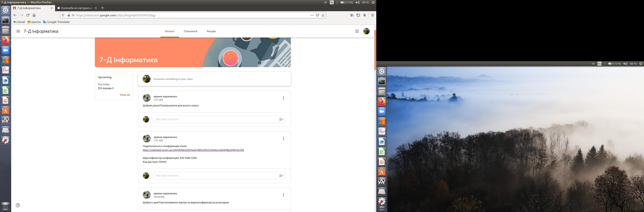
Task: Open the Google apps grid
Action: pyautogui.click(x=357, y=31)
